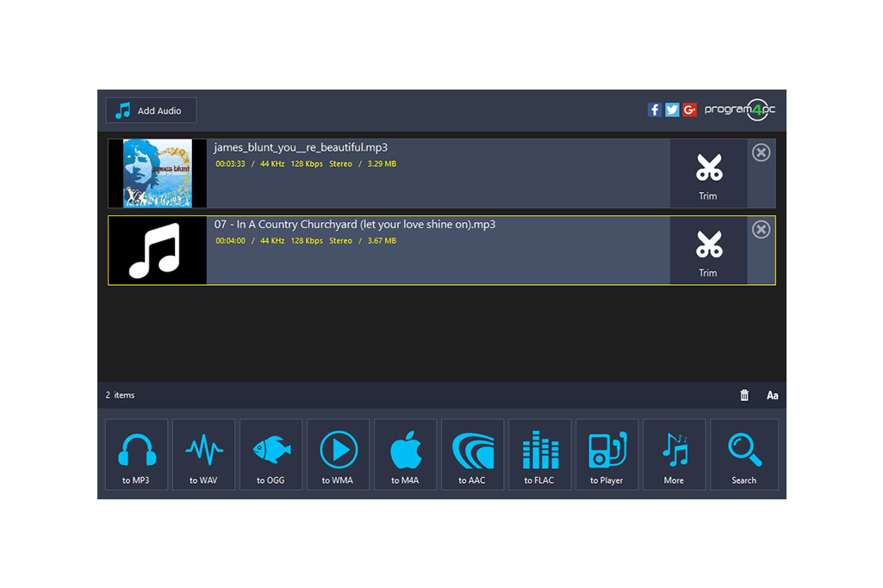
Task: Clear the list using the trash icon
Action: pos(744,395)
